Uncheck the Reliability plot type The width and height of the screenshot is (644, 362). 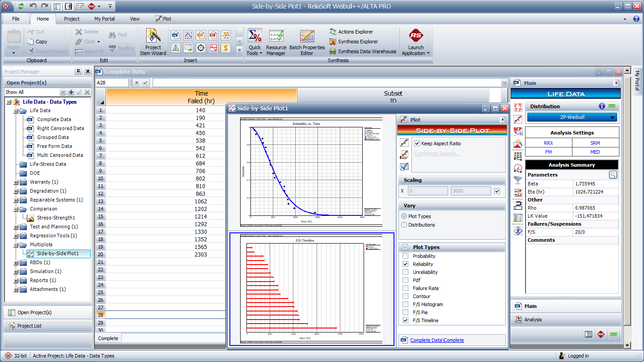tap(405, 264)
